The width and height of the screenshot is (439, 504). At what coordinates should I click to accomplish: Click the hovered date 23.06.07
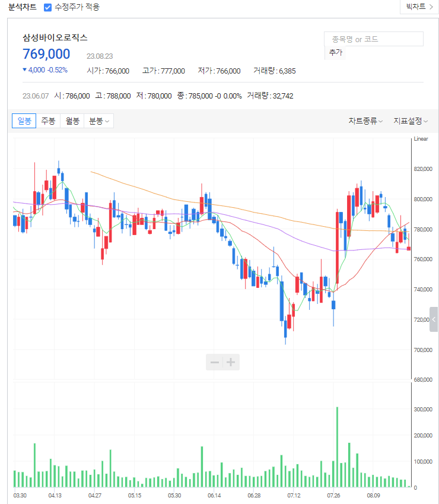click(x=36, y=96)
